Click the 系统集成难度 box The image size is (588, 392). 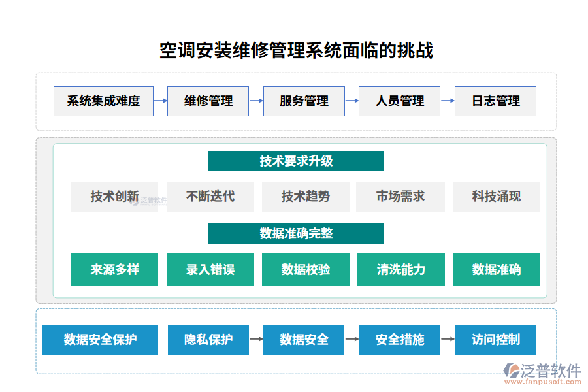click(x=103, y=101)
